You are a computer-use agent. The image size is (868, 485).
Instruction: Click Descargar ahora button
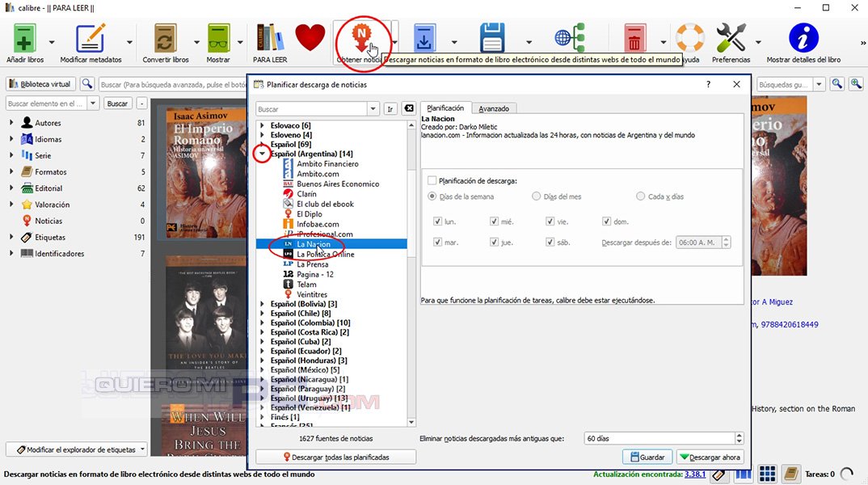pyautogui.click(x=710, y=458)
